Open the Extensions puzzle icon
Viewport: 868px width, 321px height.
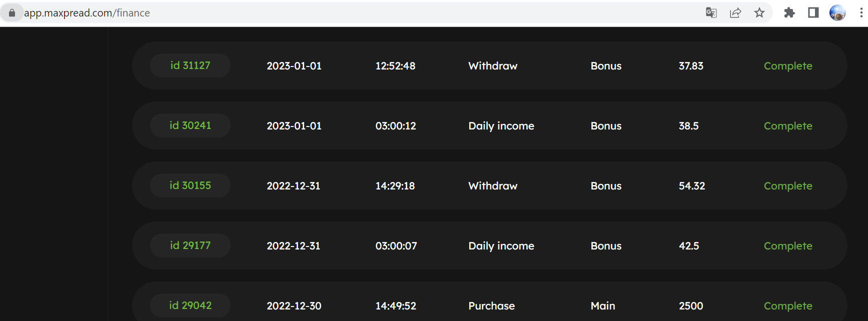point(789,13)
